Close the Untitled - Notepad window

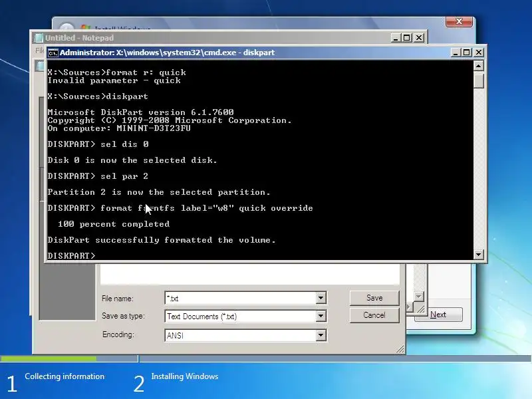(419, 38)
